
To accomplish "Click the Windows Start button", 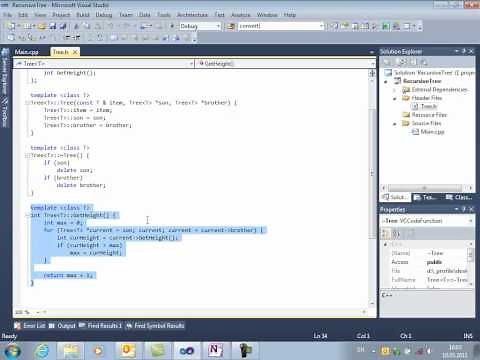I will click(12, 351).
